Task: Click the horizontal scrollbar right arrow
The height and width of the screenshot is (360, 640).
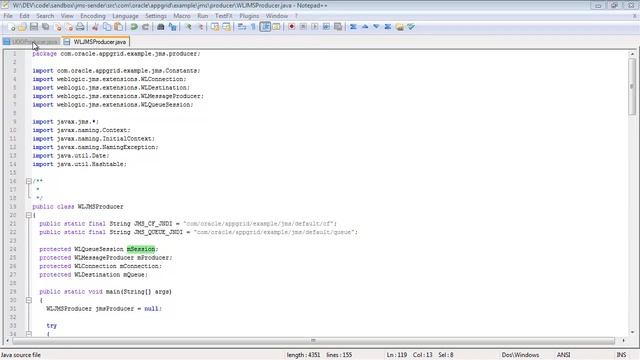Action: coord(623,340)
